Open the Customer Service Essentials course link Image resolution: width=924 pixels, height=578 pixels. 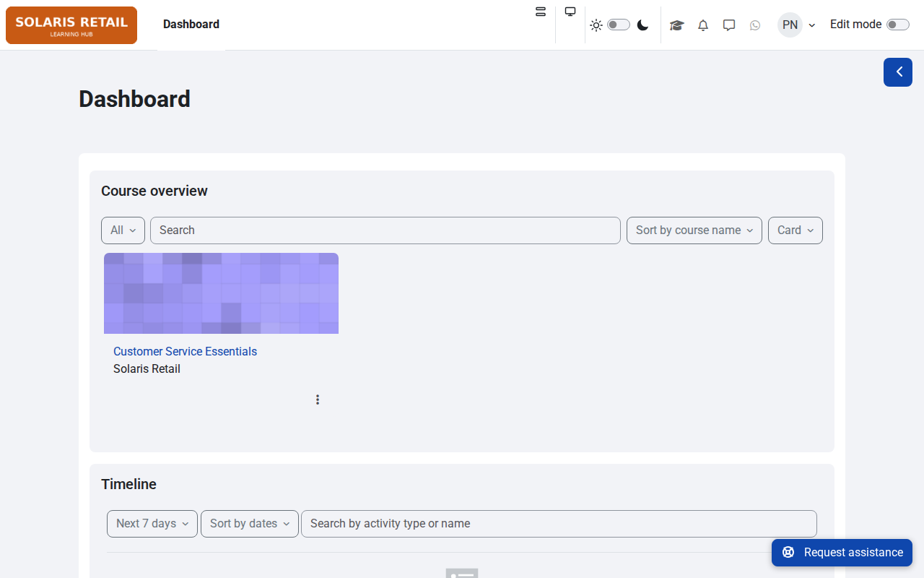(x=185, y=352)
